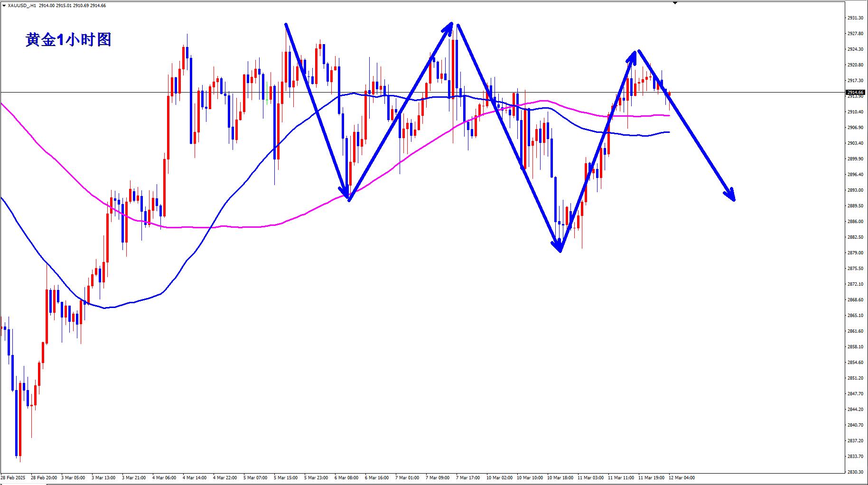The image size is (868, 485).
Task: Click the 2931.30 price axis label
Action: pos(855,18)
